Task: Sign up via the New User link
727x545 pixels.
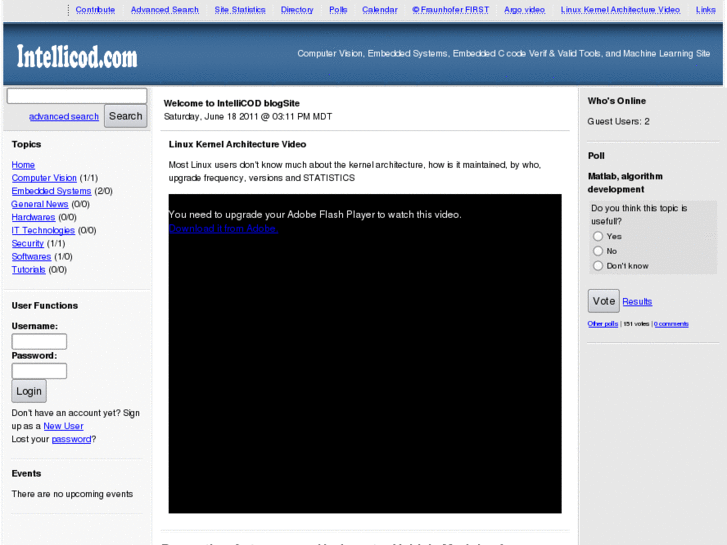Action: 64,426
